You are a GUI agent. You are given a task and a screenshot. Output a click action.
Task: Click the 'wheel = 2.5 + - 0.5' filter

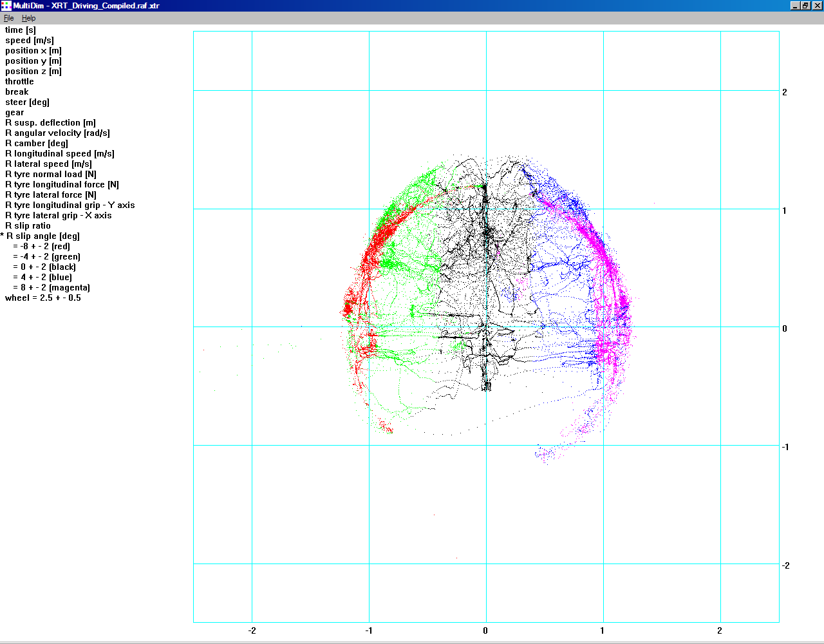point(43,298)
